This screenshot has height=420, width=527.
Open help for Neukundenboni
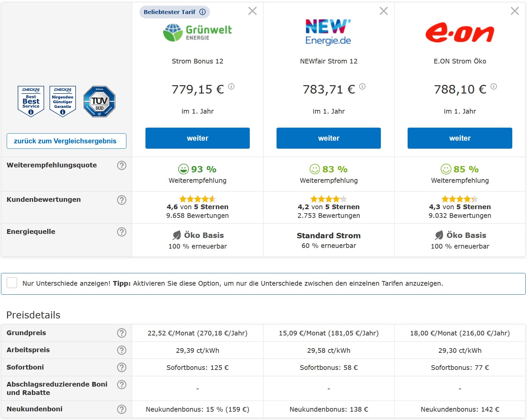122,409
